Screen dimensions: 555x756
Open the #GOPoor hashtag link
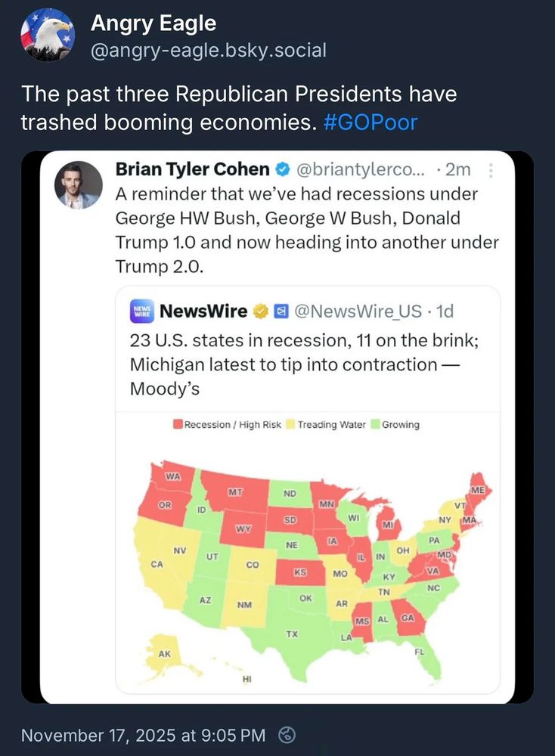coord(370,122)
